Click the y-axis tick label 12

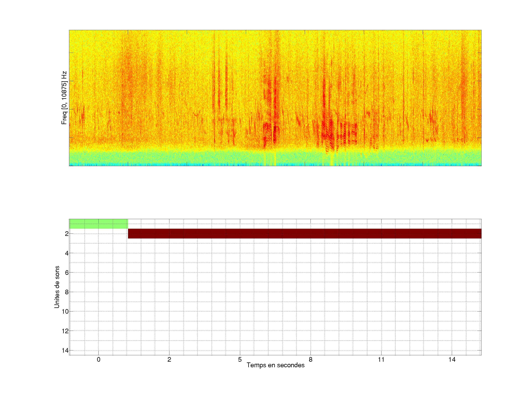[x=65, y=331]
